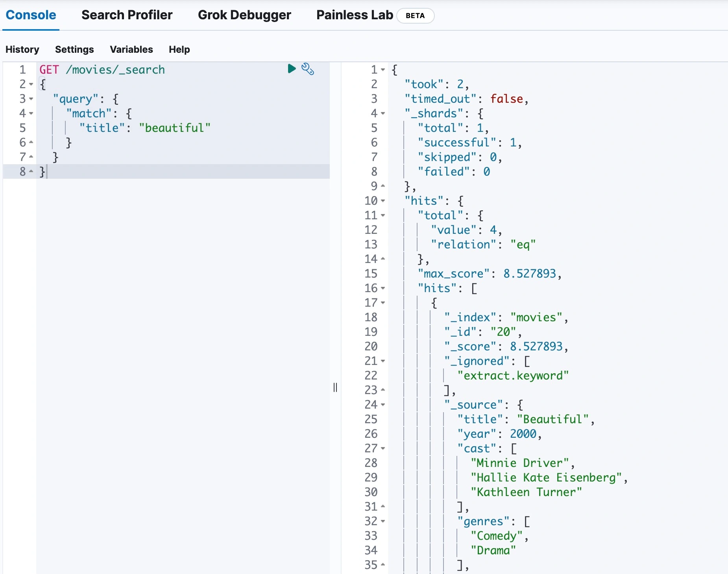Open the wrench request options icon
Screen dimensions: 728x574
307,69
